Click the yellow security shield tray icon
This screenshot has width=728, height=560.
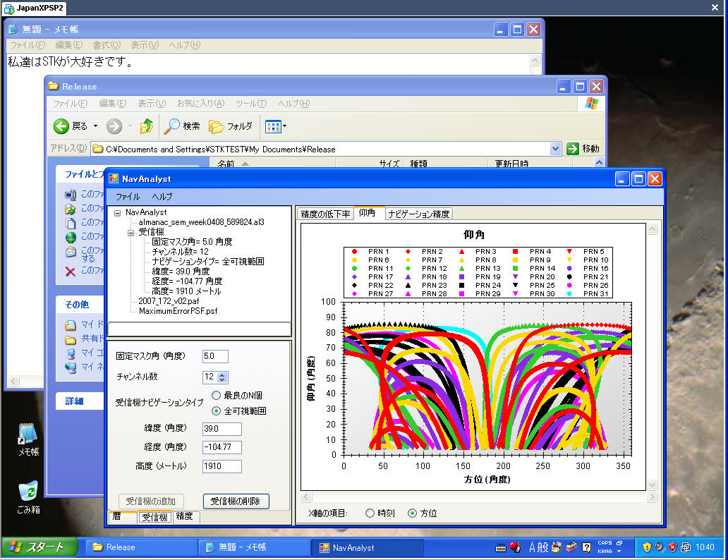647,547
